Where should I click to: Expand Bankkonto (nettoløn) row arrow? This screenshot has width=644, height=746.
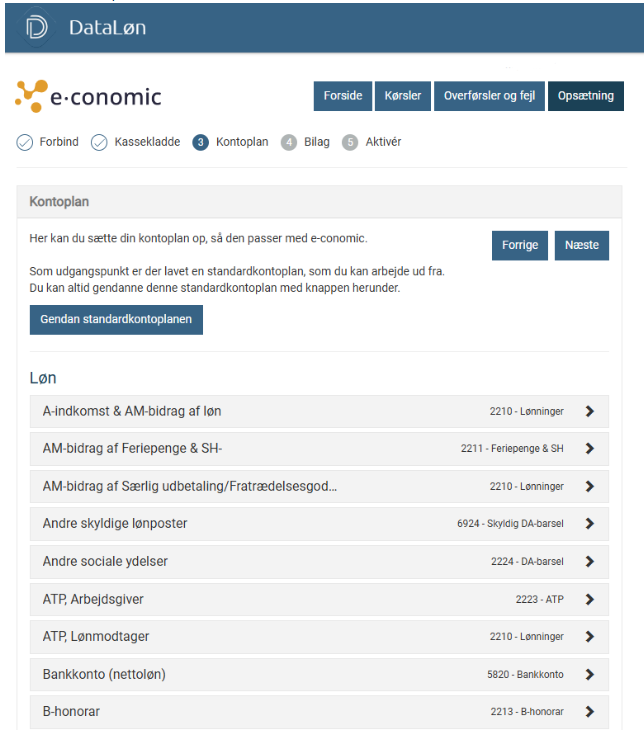[x=589, y=675]
